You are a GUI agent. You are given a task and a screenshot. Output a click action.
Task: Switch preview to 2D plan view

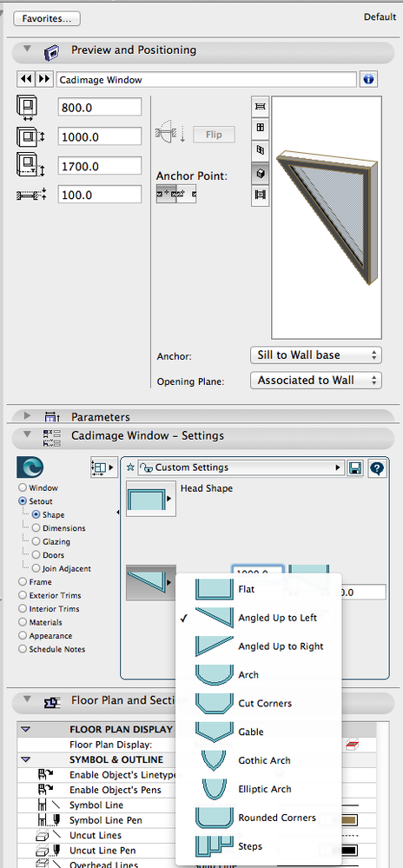(261, 106)
